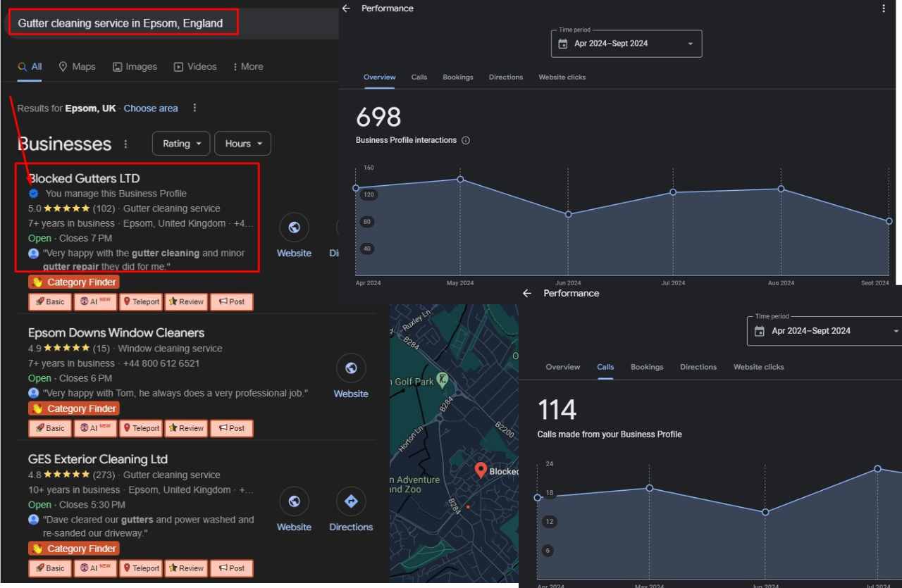Viewport: 902px width, 588px height.
Task: Select Directions tab in upper Performance panel
Action: click(506, 77)
